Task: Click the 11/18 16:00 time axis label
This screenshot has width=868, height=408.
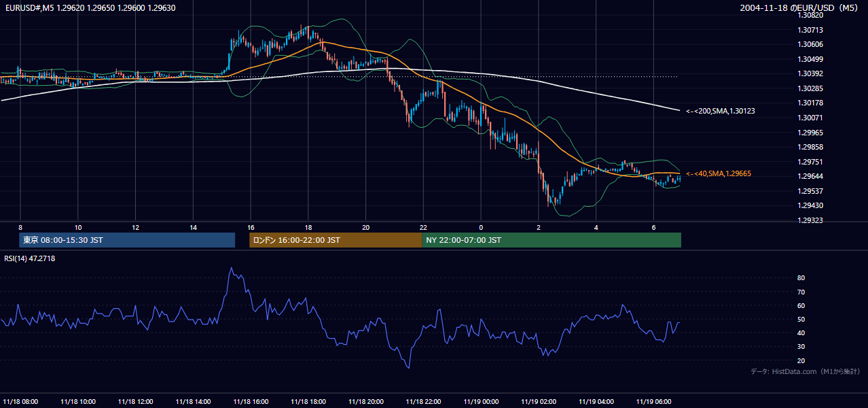Action: (x=251, y=401)
